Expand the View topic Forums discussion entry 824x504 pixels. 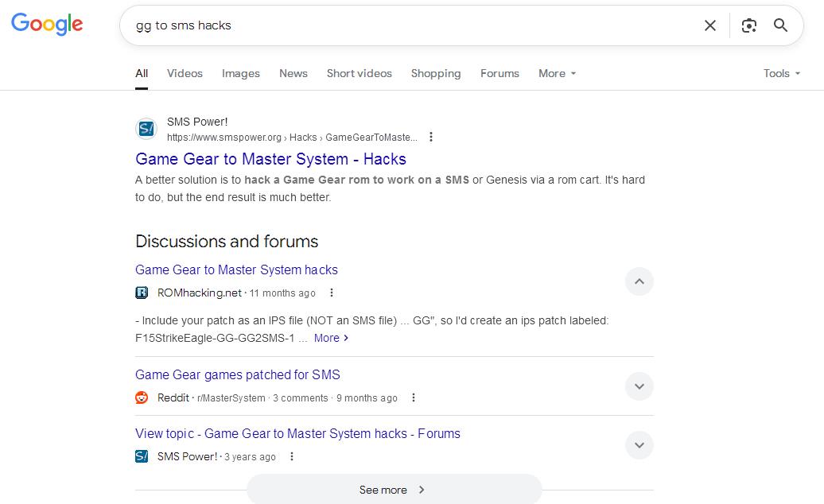639,445
